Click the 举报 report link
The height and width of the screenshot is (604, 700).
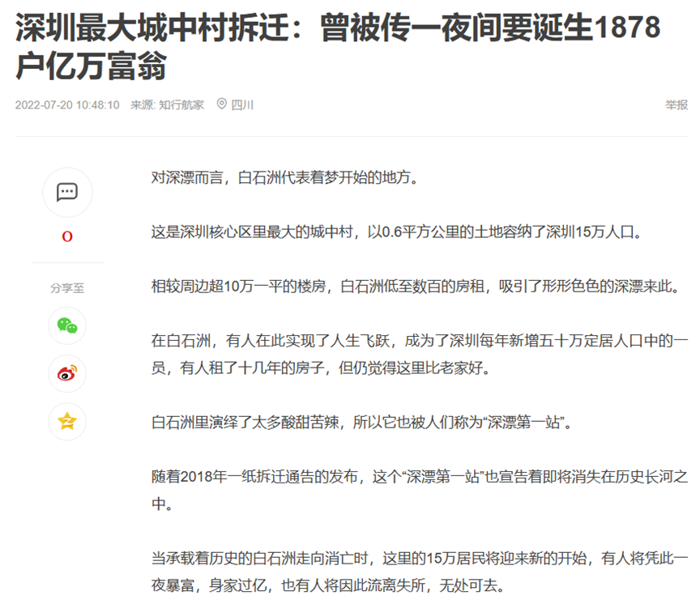coord(677,104)
